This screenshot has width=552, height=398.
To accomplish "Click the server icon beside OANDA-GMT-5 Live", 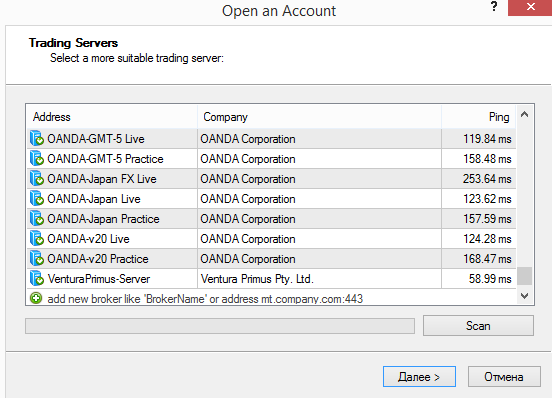I will click(37, 138).
